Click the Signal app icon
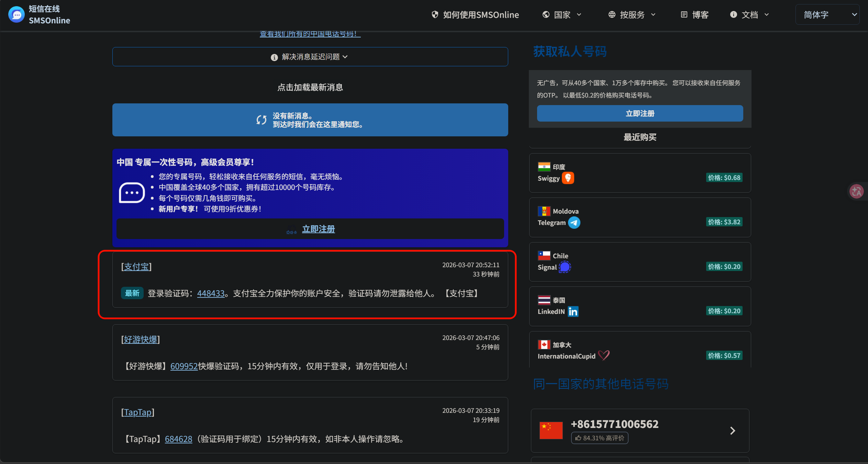 coord(565,267)
